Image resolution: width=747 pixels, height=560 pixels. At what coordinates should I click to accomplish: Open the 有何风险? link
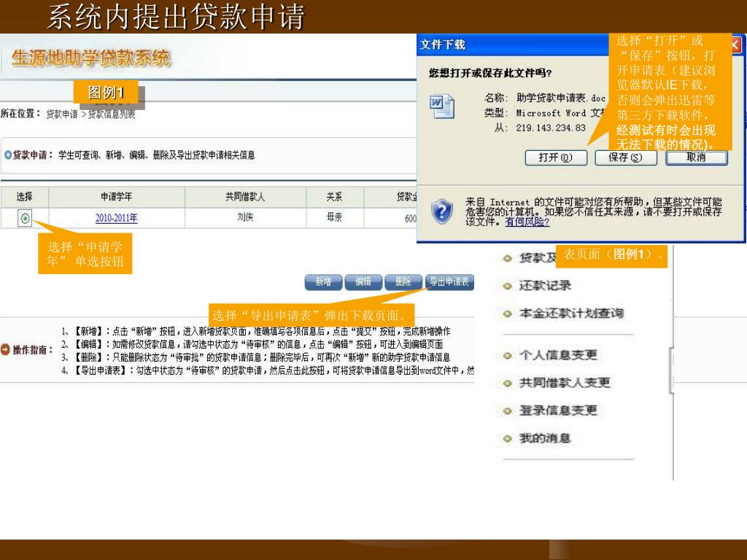tap(527, 222)
